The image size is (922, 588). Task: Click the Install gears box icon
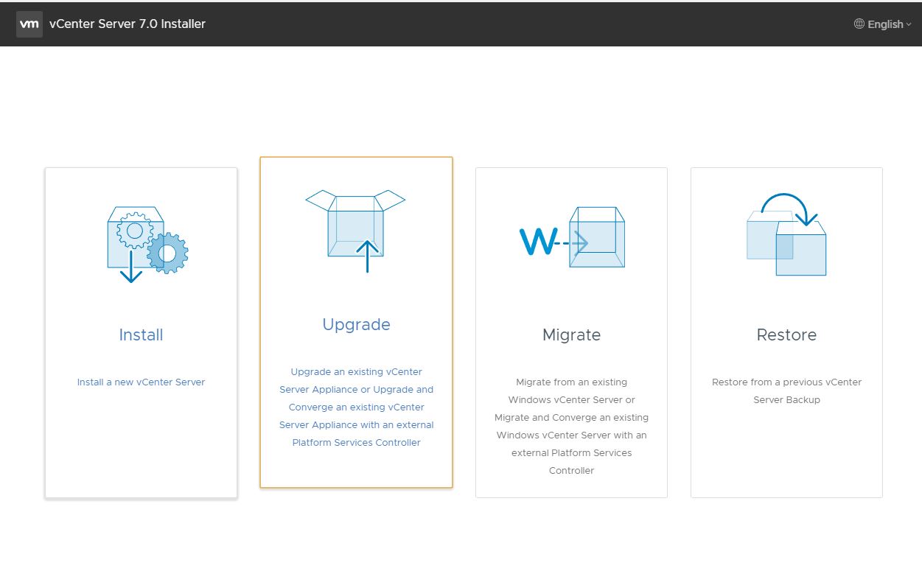pos(147,245)
